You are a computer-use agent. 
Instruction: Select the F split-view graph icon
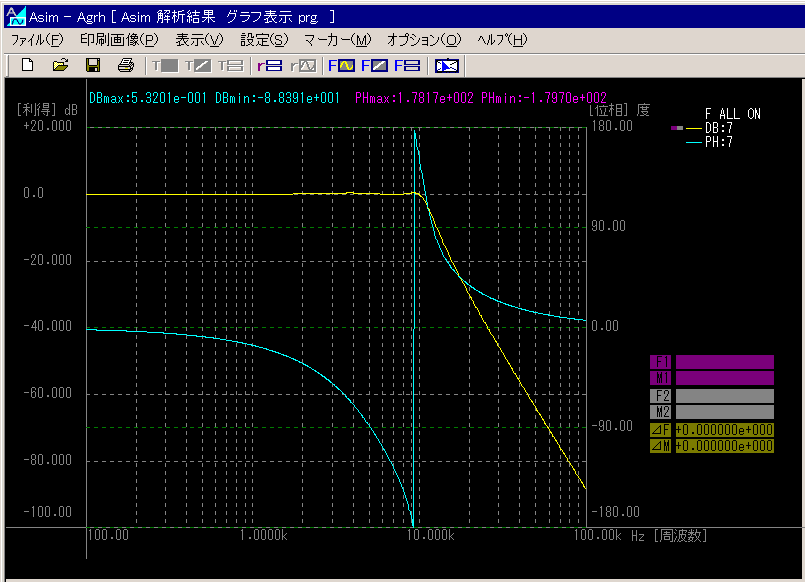[406, 66]
